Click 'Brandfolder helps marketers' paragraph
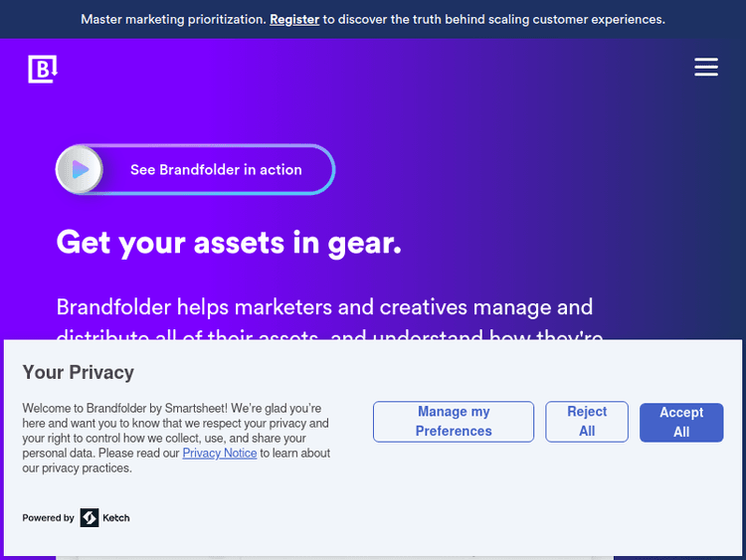Viewport: 746px width, 560px height. (323, 307)
